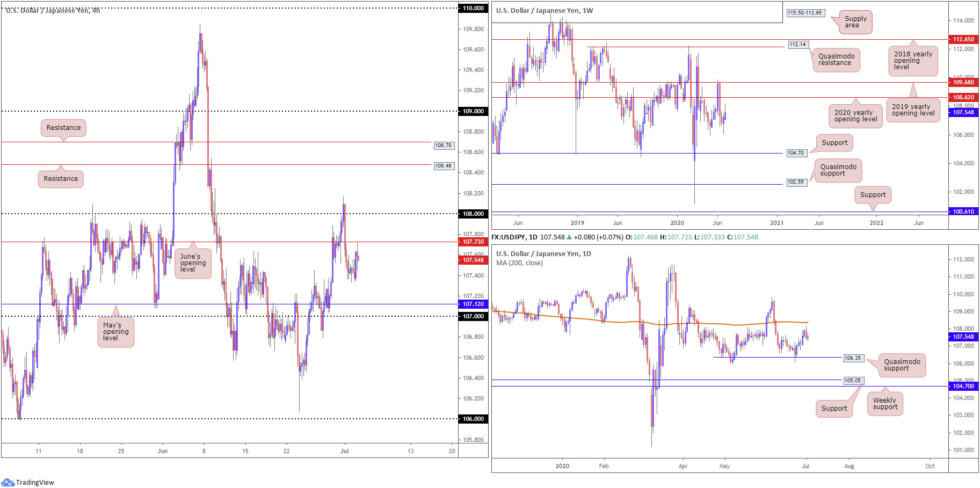Select the 2020 yearly opening level callout

tap(855, 116)
